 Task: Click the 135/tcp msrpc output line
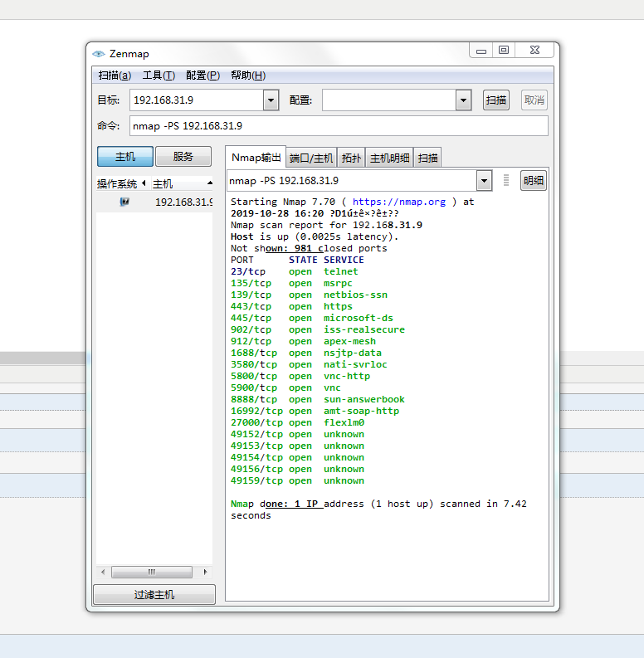tap(291, 283)
